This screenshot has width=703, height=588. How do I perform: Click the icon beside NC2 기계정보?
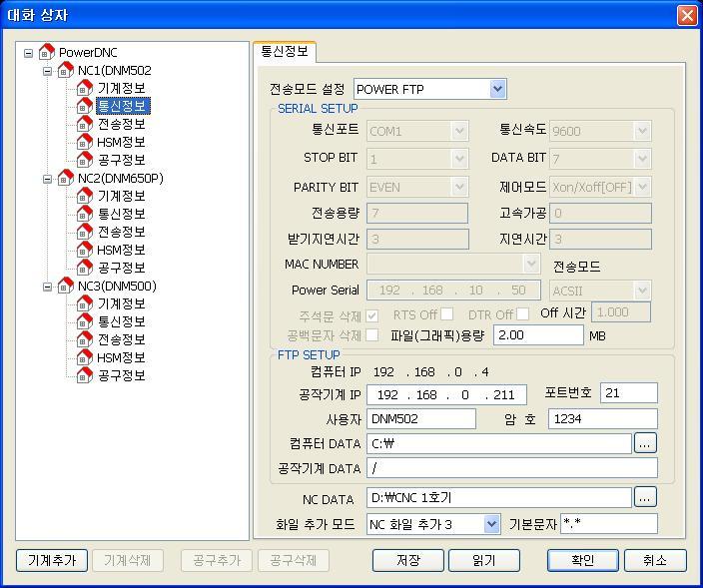(x=84, y=196)
